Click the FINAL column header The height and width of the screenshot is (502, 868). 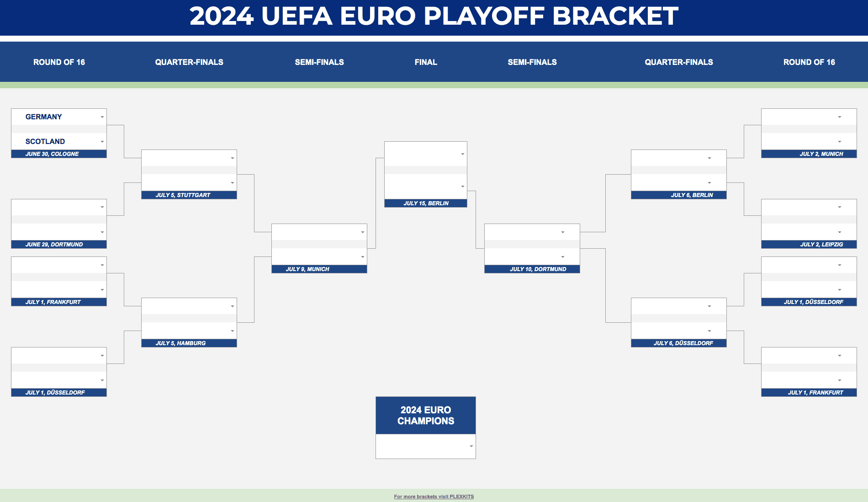click(426, 62)
